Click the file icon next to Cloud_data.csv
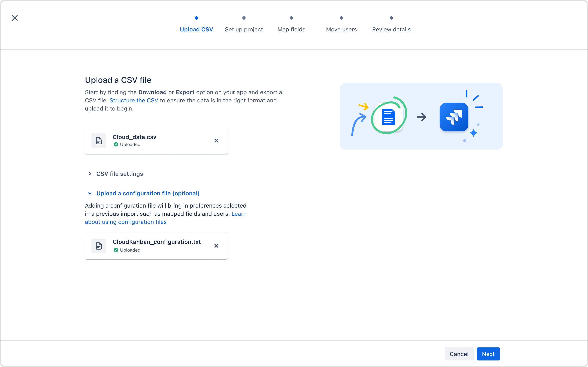588x367 pixels. point(99,140)
